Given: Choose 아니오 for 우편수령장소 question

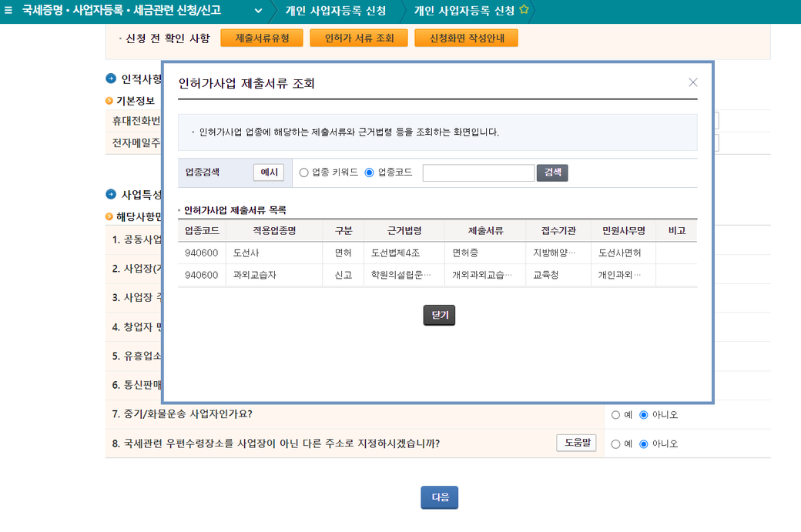Looking at the screenshot, I should [644, 444].
